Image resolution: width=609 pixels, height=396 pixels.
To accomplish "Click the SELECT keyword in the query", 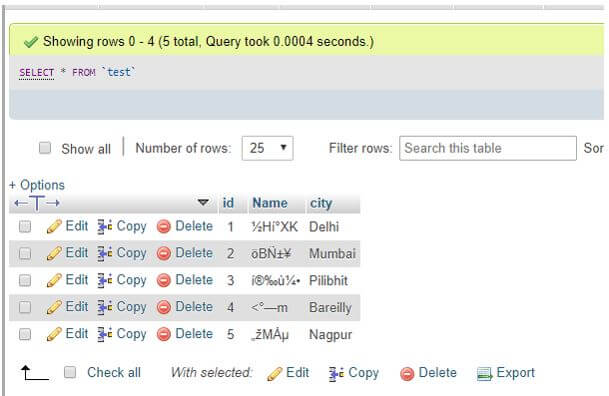I will coord(37,73).
